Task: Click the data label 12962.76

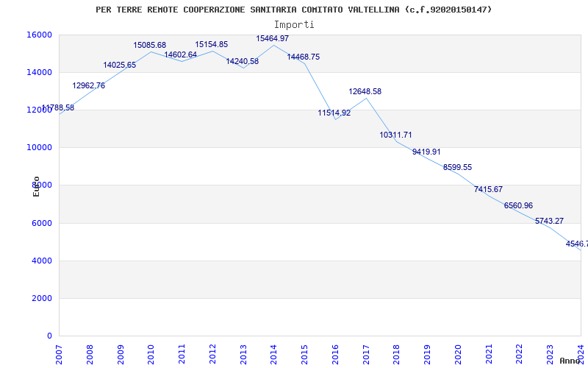Action: [88, 86]
